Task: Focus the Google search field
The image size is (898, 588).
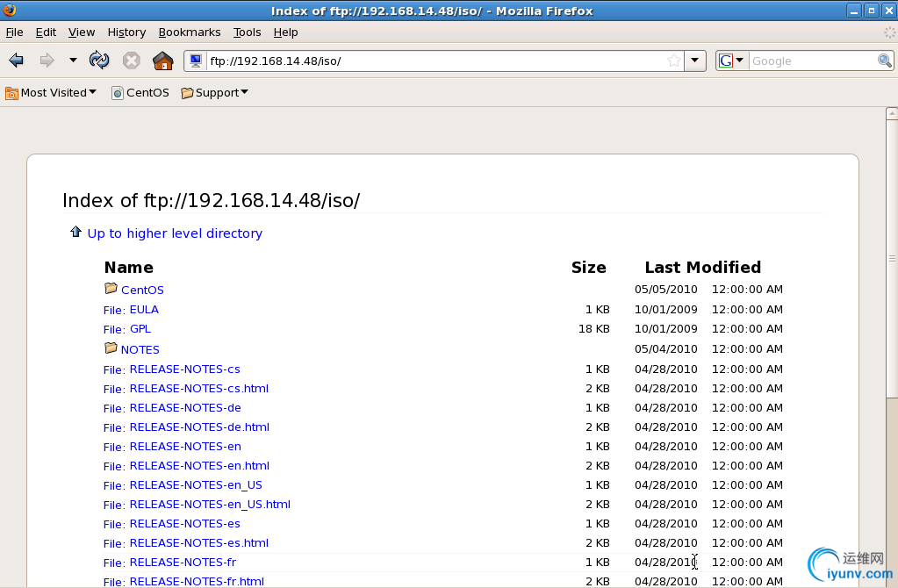Action: pos(813,61)
